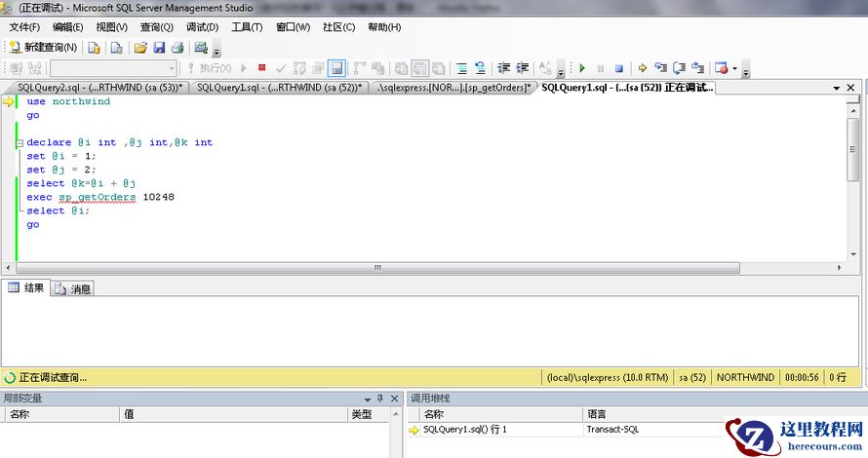Continue debugging with the green play icon
This screenshot has width=868, height=458.
pos(582,68)
